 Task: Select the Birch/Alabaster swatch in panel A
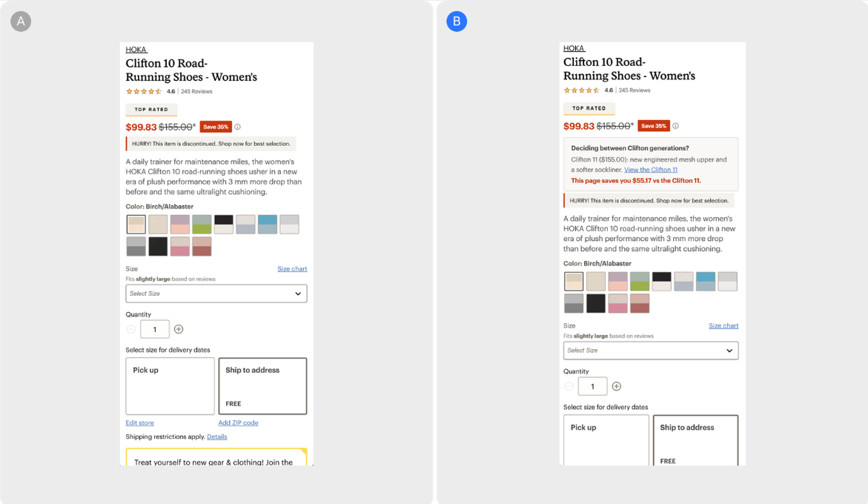click(x=136, y=224)
